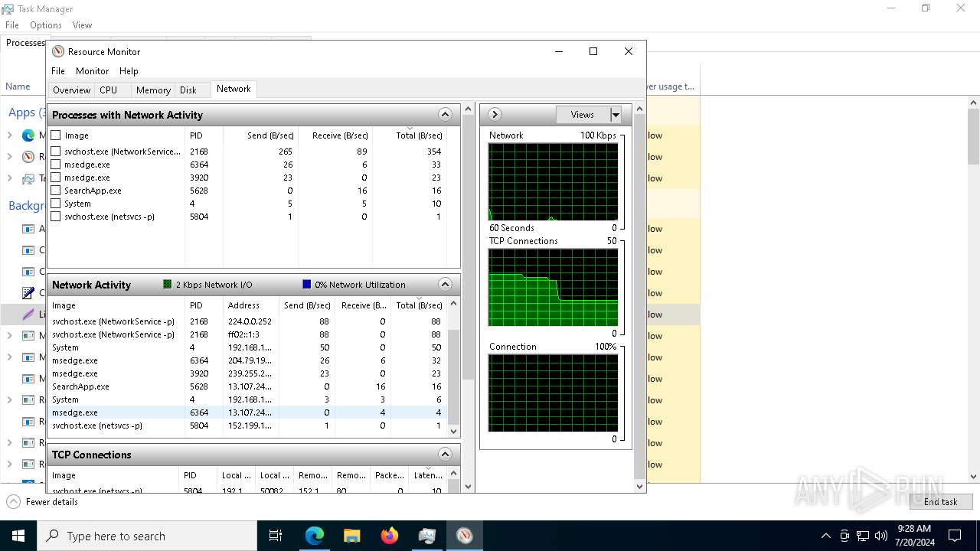Tick checkbox for msedge.exe PID 6364

coord(56,165)
